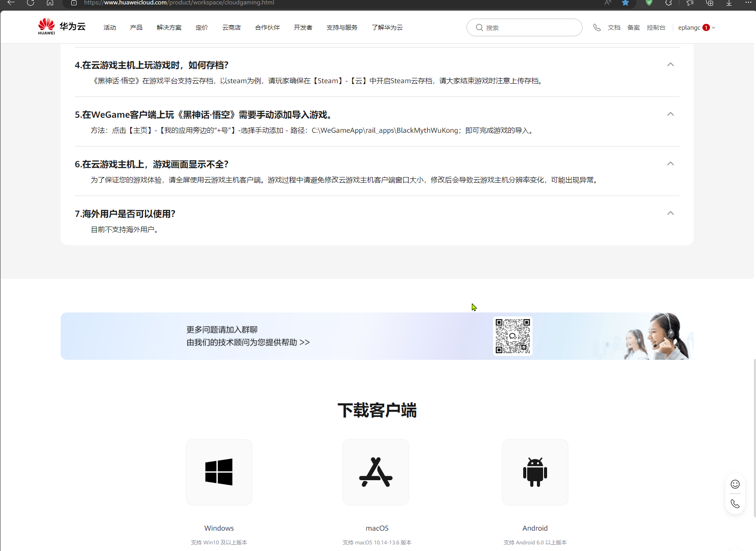This screenshot has height=551, width=756.
Task: Download the Android client icon
Action: (535, 472)
